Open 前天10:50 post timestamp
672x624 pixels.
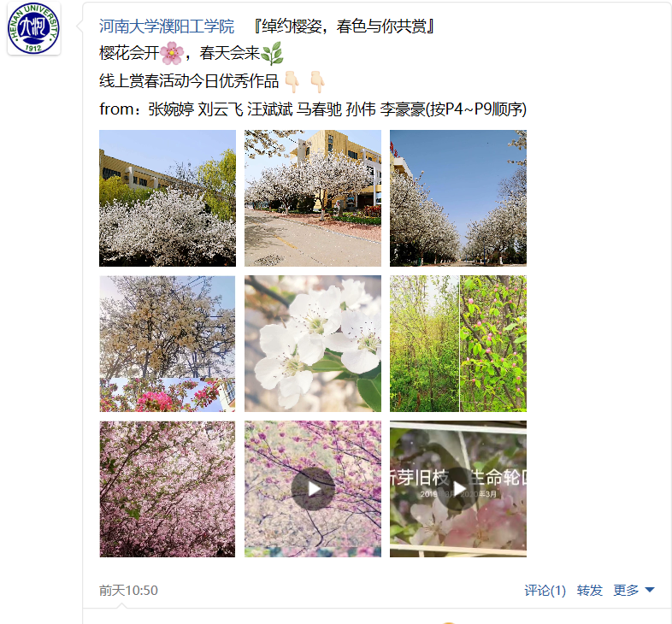click(x=128, y=590)
